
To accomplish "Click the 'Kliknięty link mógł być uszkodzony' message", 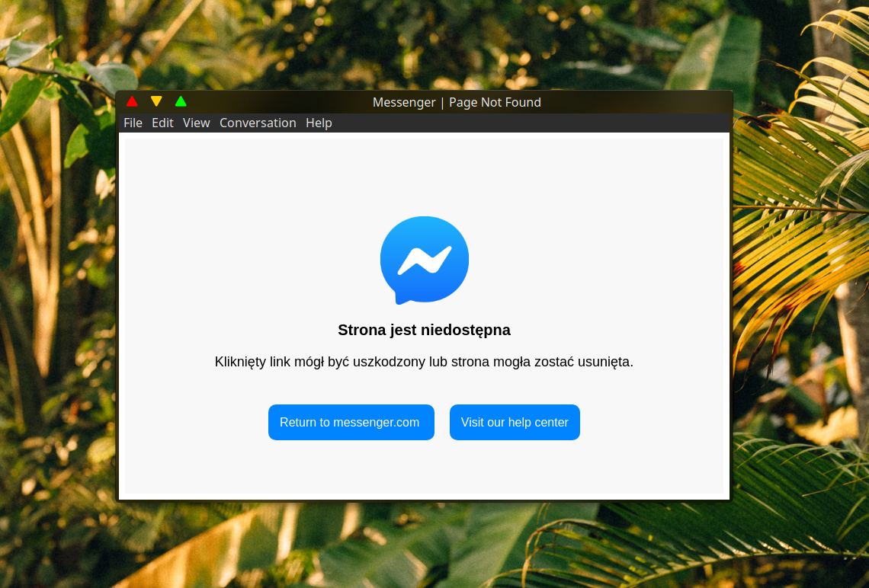I will pyautogui.click(x=424, y=362).
